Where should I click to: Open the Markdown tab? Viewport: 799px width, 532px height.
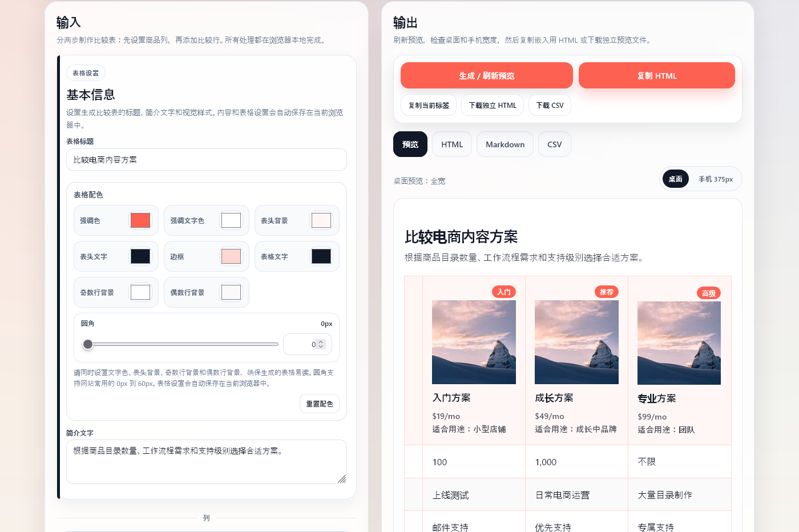[505, 144]
